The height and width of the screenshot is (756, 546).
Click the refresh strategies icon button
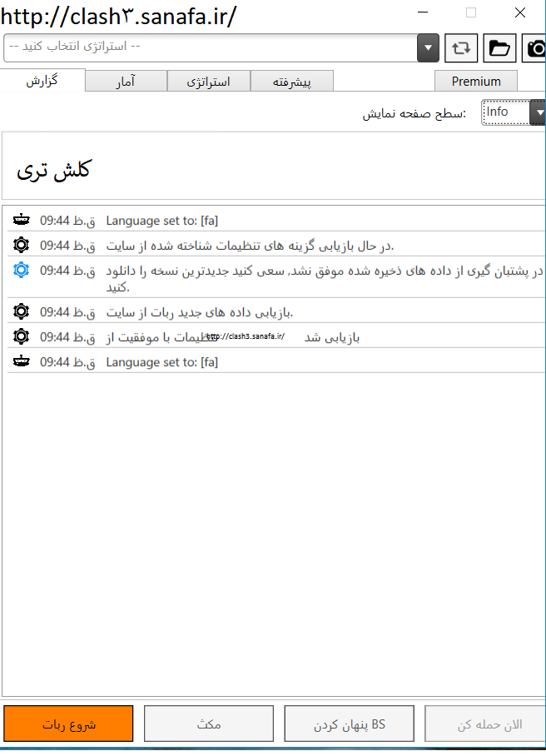tap(461, 47)
